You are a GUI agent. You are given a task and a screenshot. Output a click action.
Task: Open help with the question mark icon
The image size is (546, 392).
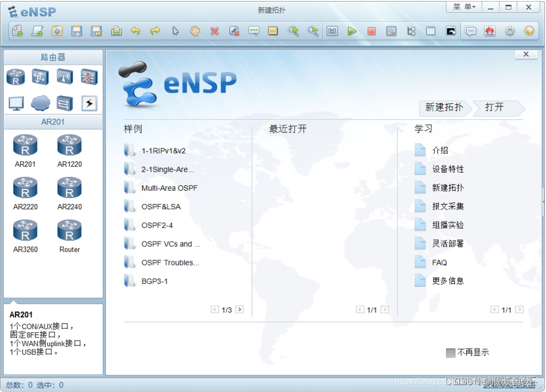529,31
